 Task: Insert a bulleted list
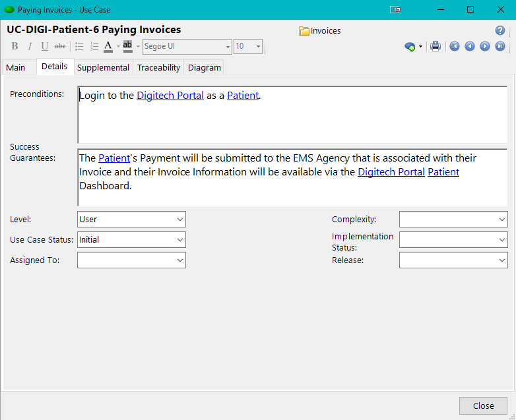79,46
